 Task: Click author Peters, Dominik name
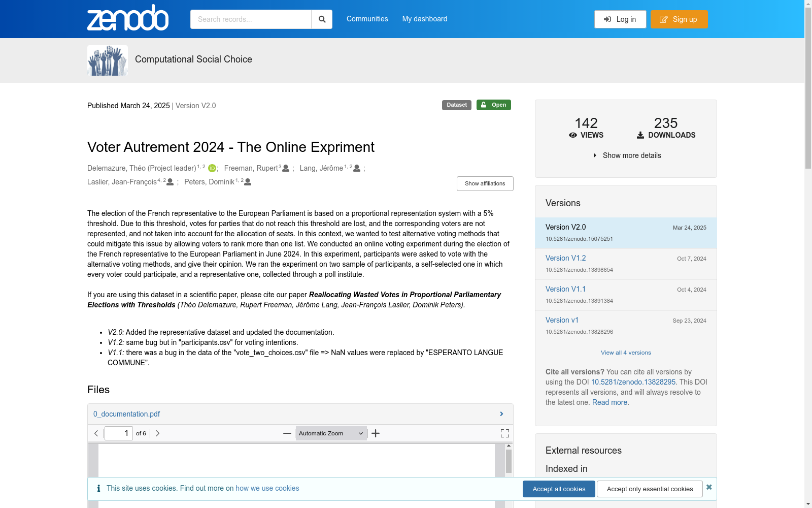[209, 182]
